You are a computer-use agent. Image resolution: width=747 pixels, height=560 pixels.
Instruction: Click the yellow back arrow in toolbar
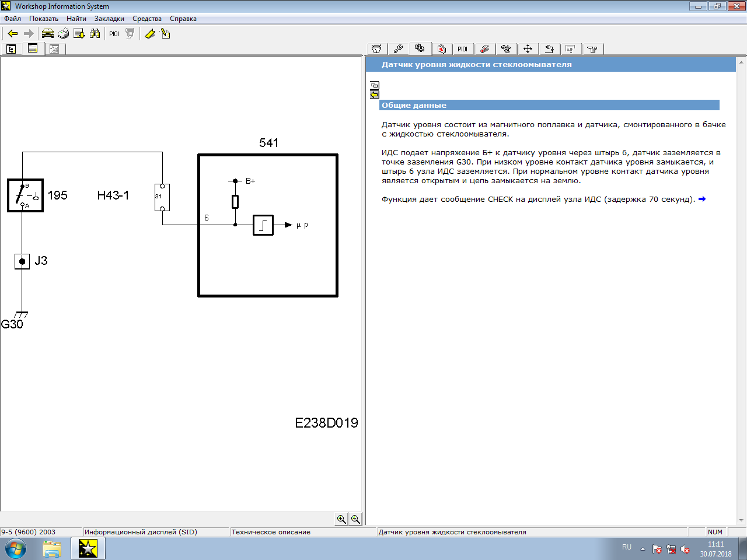[x=12, y=34]
